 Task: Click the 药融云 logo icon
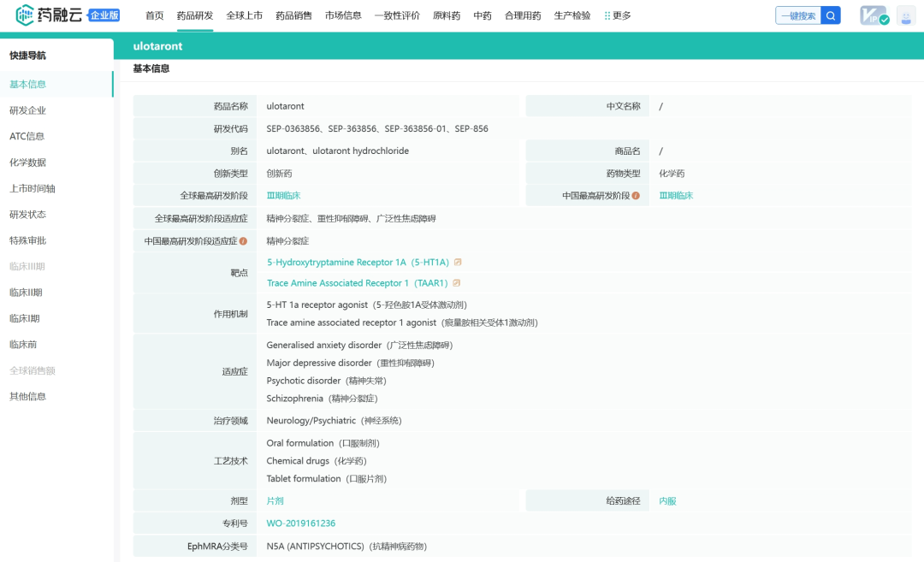[24, 15]
